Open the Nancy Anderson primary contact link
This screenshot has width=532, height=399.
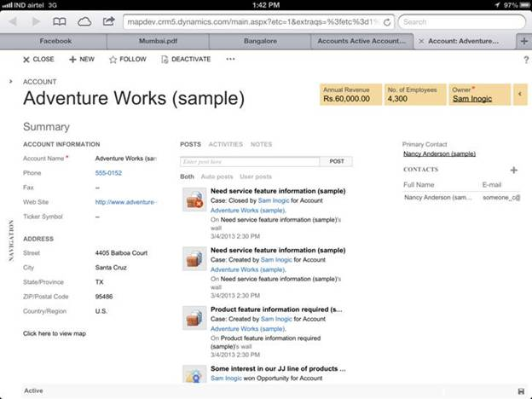pos(439,154)
